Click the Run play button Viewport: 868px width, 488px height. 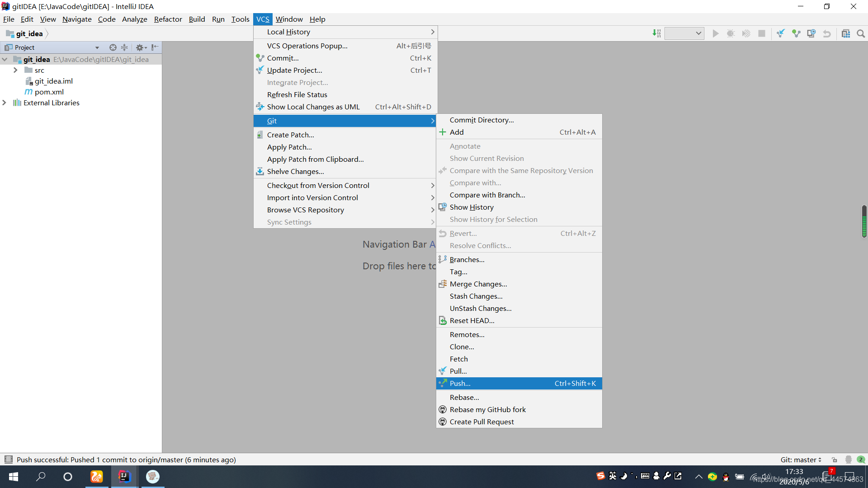click(x=715, y=33)
